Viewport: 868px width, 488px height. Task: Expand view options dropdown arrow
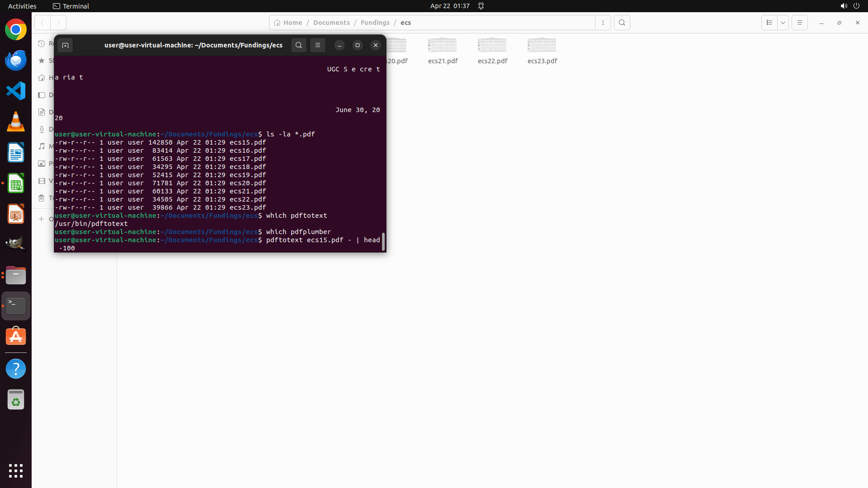783,23
